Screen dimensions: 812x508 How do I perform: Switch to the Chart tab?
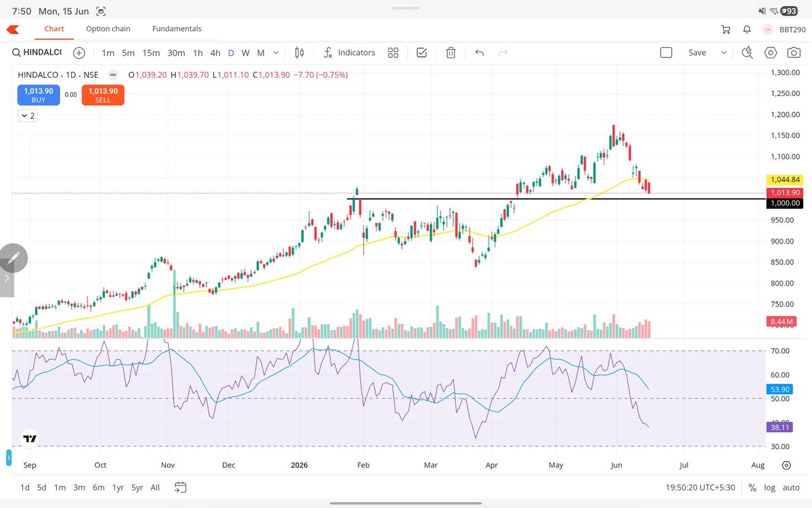tap(54, 29)
